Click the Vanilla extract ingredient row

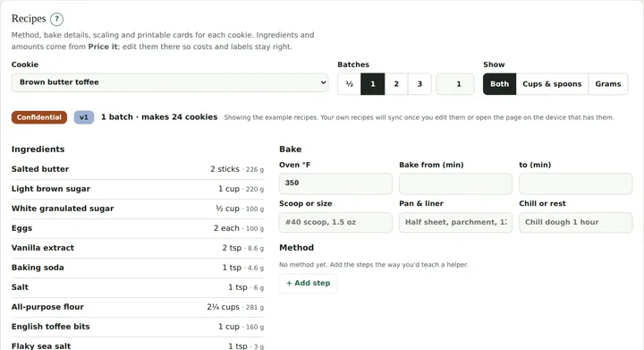pos(138,248)
